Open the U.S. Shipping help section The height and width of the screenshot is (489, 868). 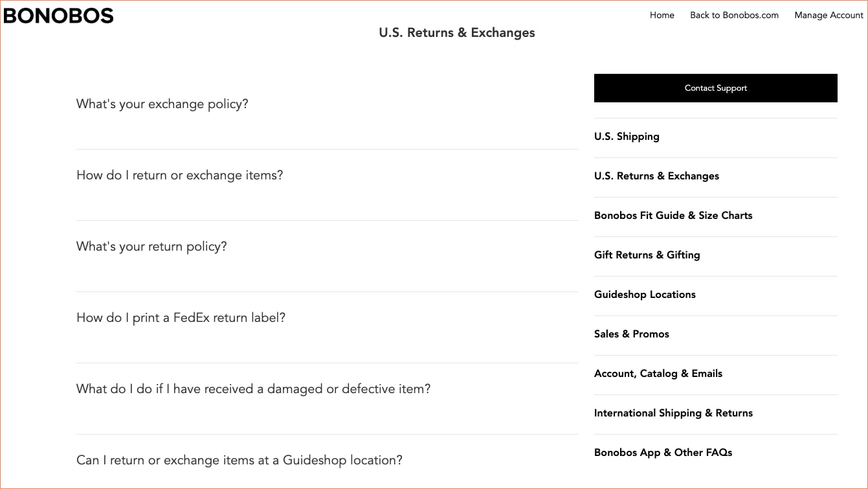[627, 136]
